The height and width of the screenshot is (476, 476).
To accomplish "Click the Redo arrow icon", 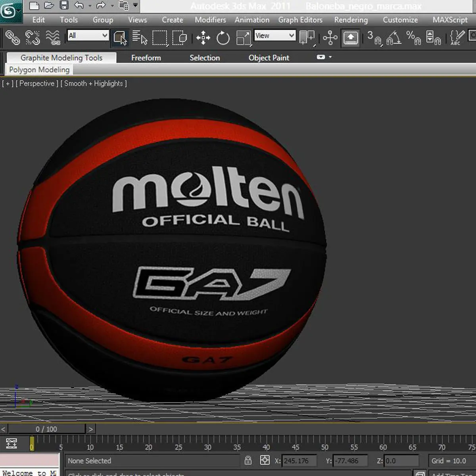I will point(102,5).
